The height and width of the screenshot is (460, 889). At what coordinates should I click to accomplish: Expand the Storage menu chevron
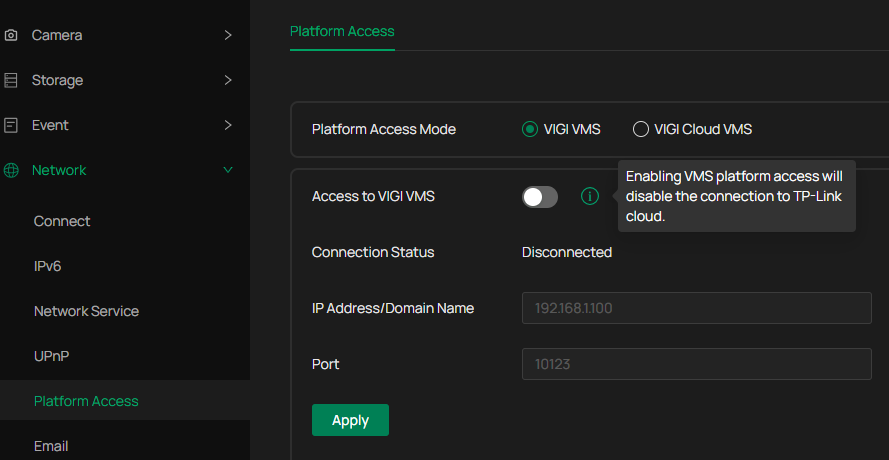228,80
